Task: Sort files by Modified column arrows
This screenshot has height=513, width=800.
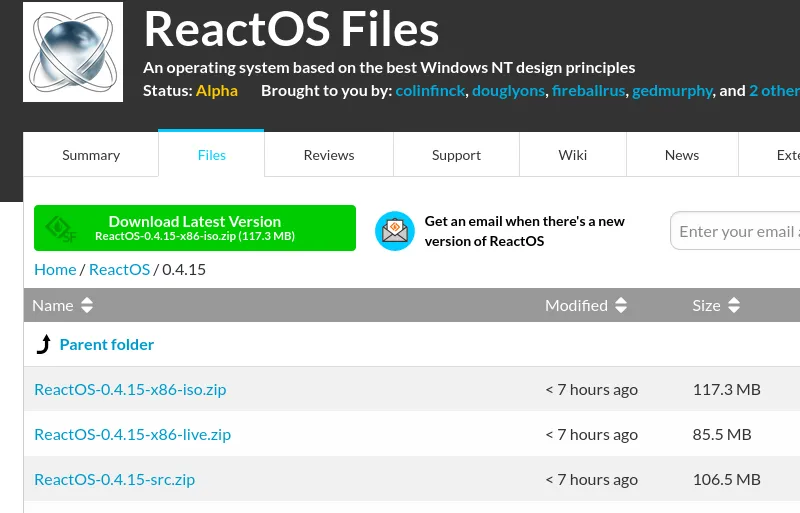Action: (621, 306)
